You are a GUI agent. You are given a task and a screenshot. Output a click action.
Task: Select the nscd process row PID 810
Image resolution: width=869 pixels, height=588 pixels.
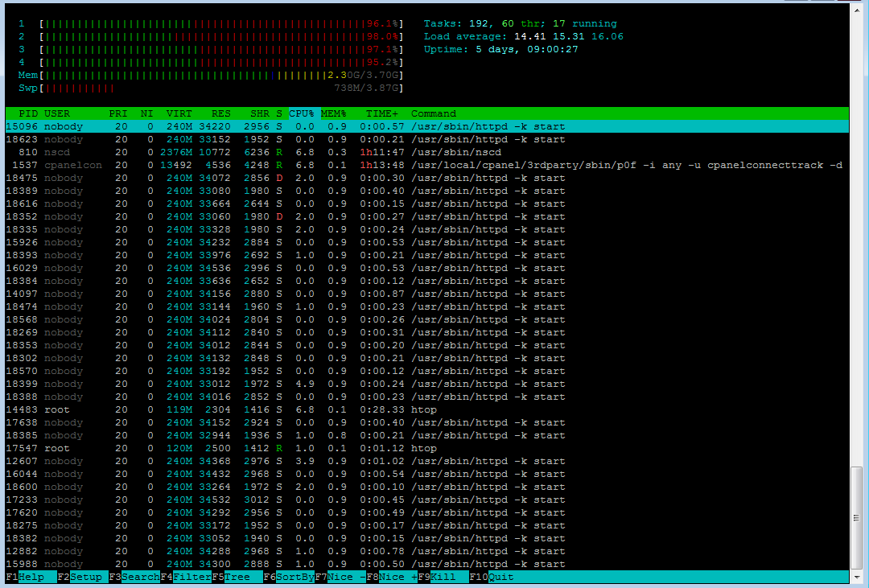[426, 152]
